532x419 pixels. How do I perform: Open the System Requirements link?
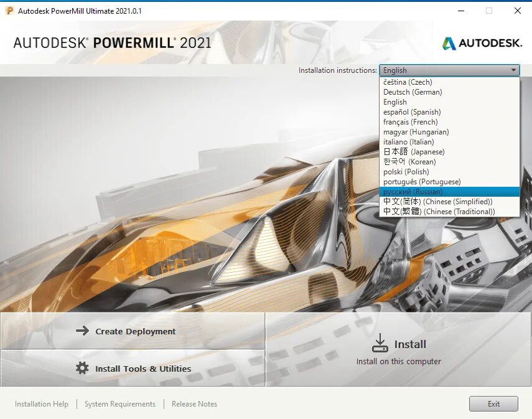tap(119, 404)
